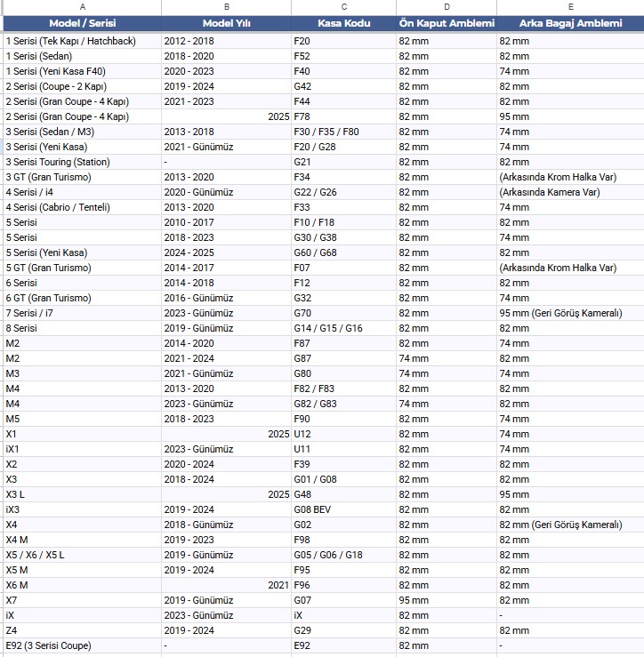Select cell '3 Serisi Touring (Station)'
Viewport: 644px width, 657px height.
82,162
